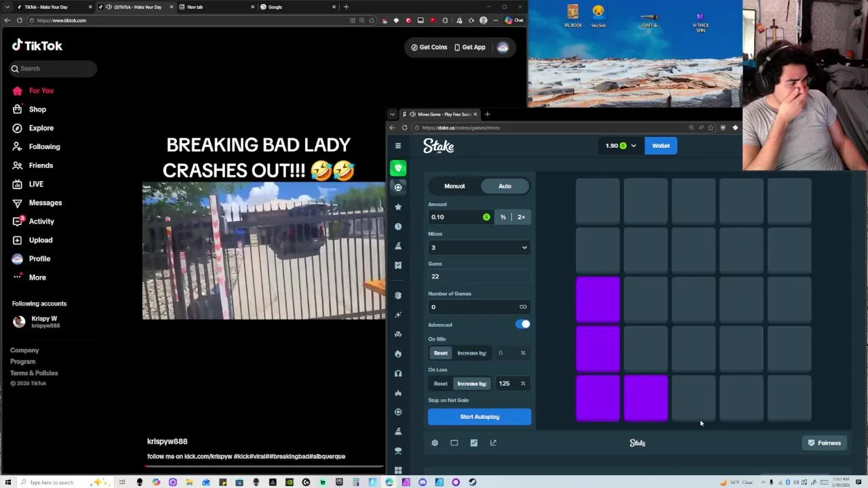Toggle theatre mode rectangle icon below Mines board
The height and width of the screenshot is (488, 868).
click(x=454, y=443)
